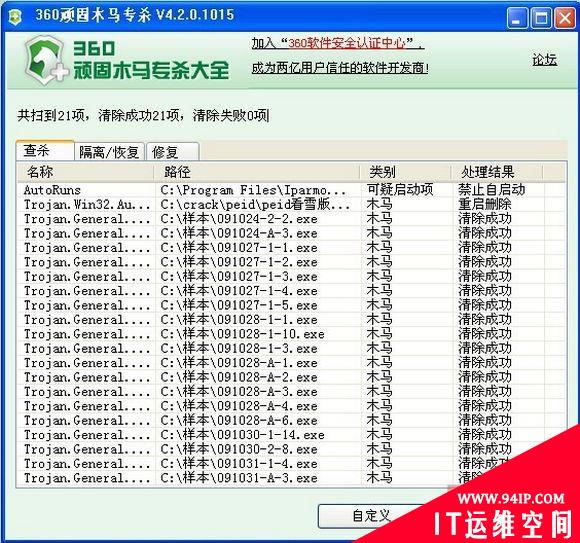Click the 重启删除 result cell
580x543 pixels.
click(485, 204)
